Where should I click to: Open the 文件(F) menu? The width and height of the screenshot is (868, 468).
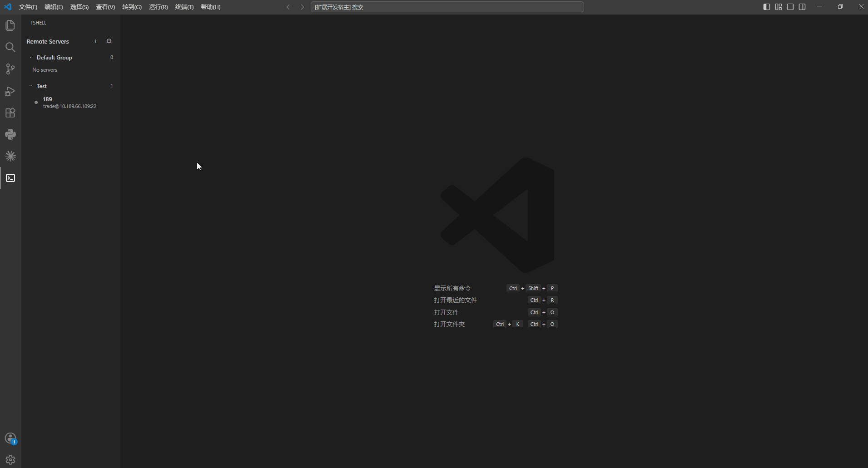[x=28, y=7]
